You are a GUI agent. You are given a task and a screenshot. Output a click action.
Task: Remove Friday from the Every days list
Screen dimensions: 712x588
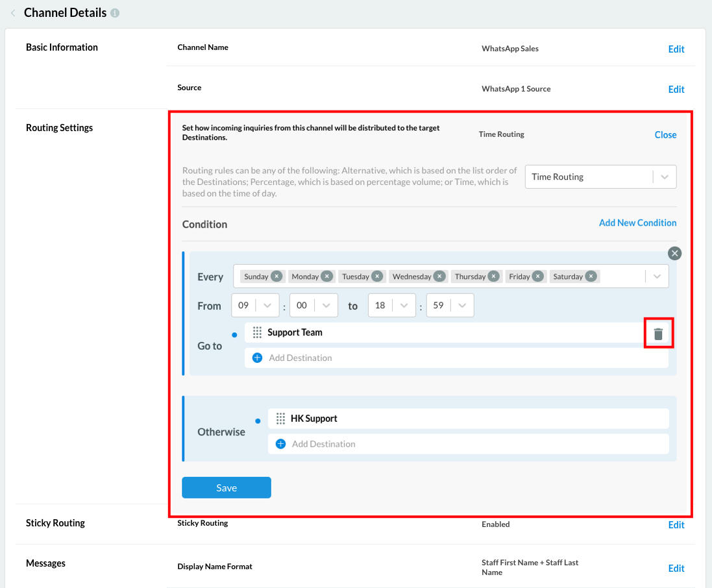click(537, 276)
